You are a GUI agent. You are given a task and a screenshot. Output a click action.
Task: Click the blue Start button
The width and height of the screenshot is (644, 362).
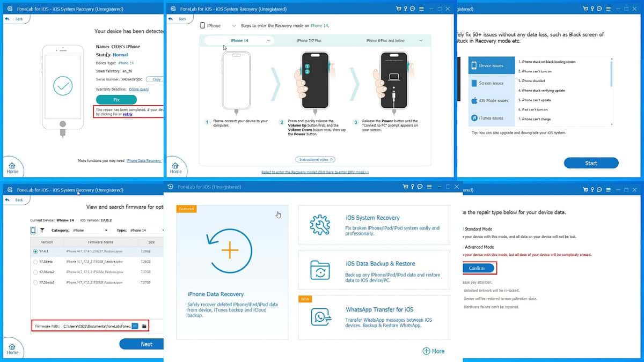coord(591,163)
